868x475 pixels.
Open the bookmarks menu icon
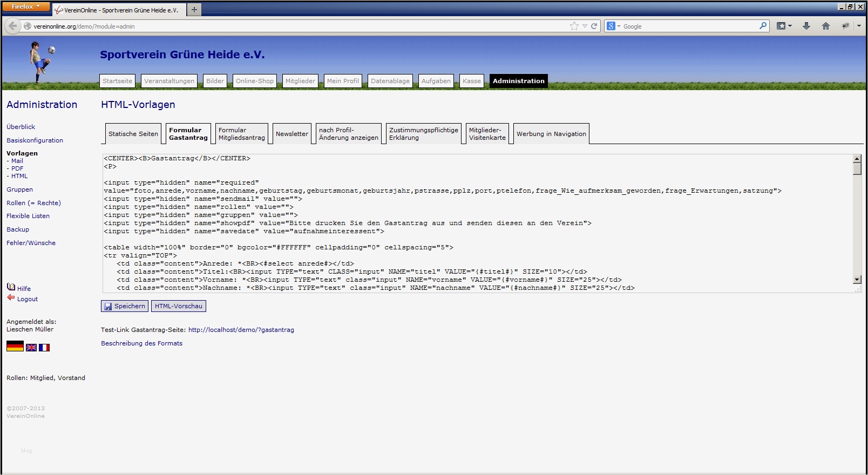(784, 26)
